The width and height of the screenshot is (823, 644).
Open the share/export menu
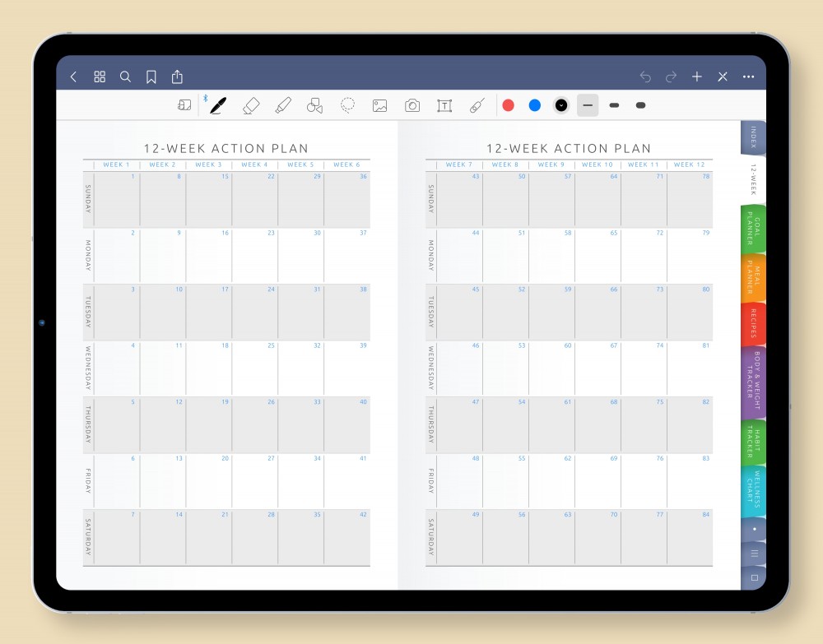pos(178,76)
